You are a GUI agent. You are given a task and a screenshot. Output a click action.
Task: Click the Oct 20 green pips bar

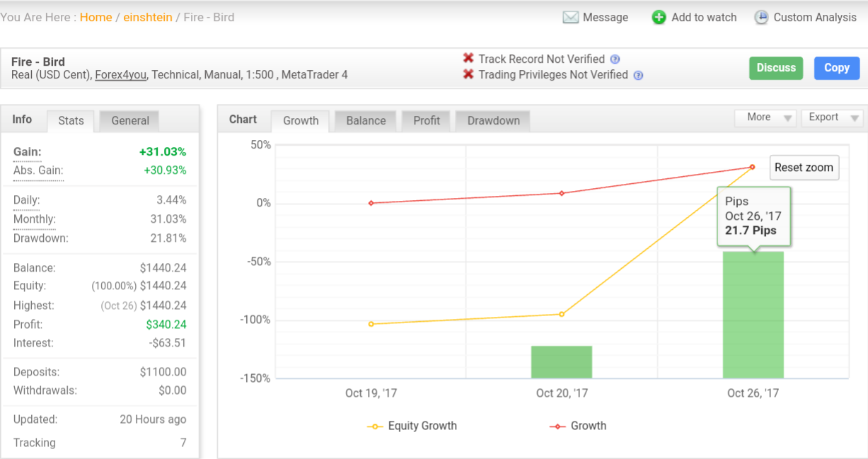point(562,362)
